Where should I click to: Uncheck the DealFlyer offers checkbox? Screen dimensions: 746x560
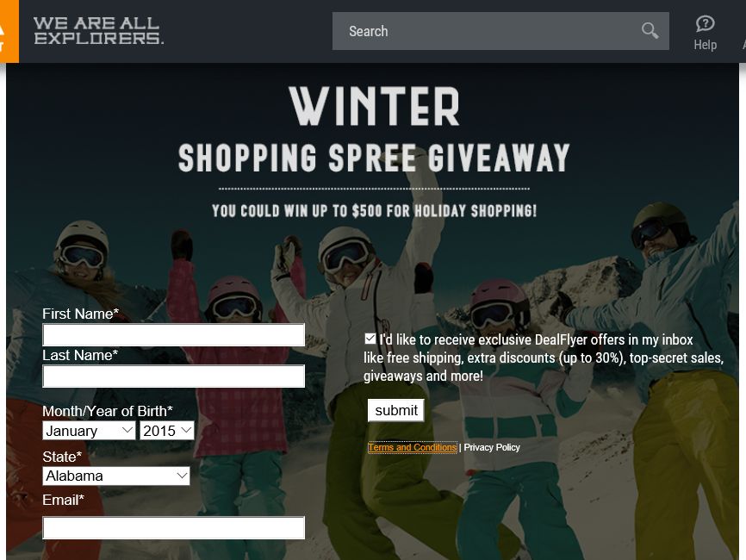coord(370,339)
